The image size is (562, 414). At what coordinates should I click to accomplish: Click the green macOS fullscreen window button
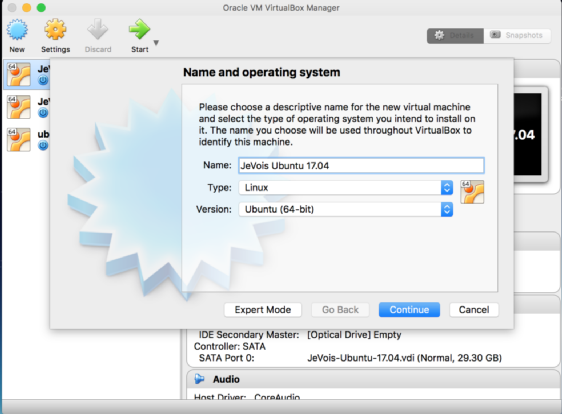[41, 8]
